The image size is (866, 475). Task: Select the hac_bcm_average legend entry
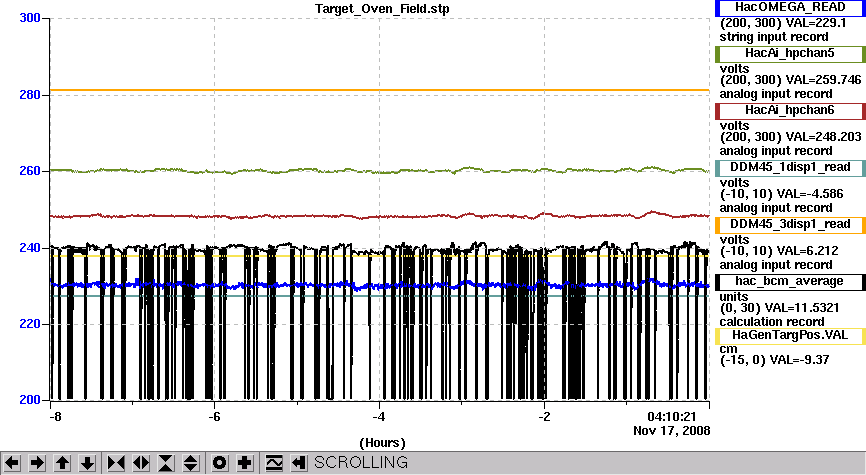pos(790,281)
